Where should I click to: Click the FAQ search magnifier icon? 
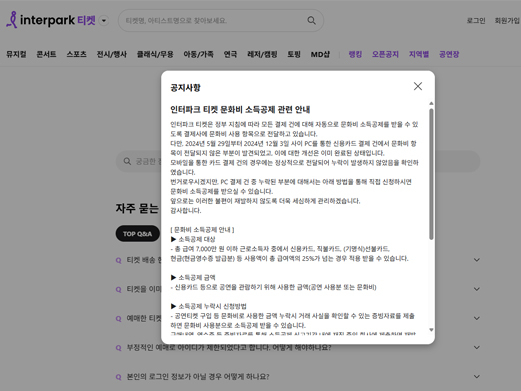[x=127, y=161]
